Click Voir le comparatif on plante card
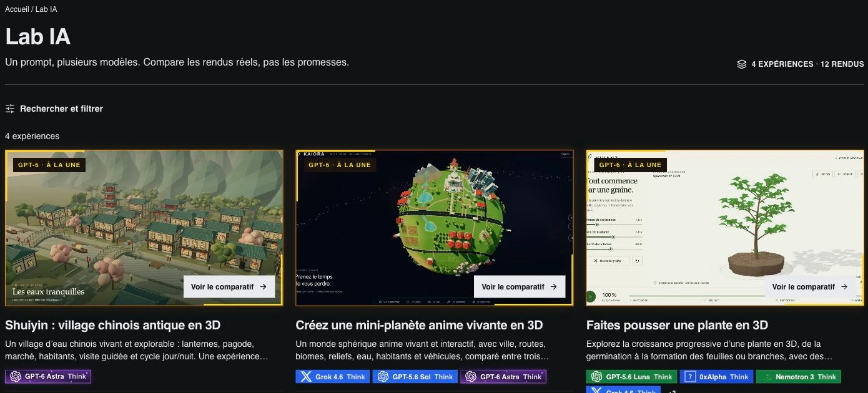Image resolution: width=868 pixels, height=393 pixels. click(810, 287)
